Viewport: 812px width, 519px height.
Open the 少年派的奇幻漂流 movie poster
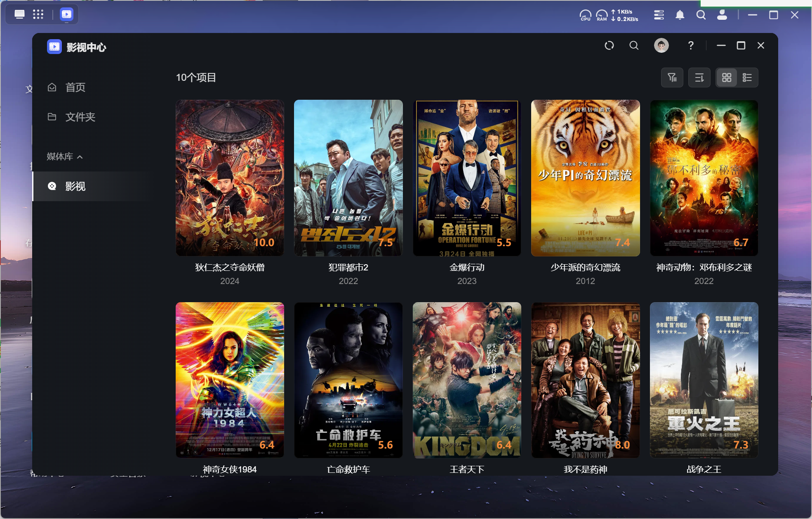click(585, 178)
